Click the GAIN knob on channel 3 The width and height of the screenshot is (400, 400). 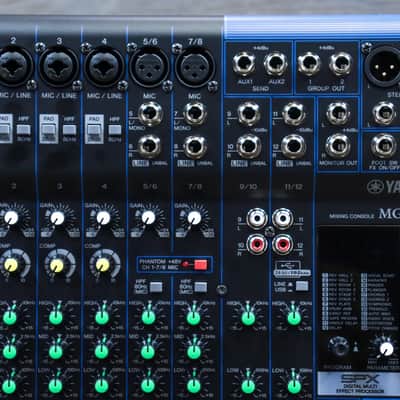tap(57, 218)
